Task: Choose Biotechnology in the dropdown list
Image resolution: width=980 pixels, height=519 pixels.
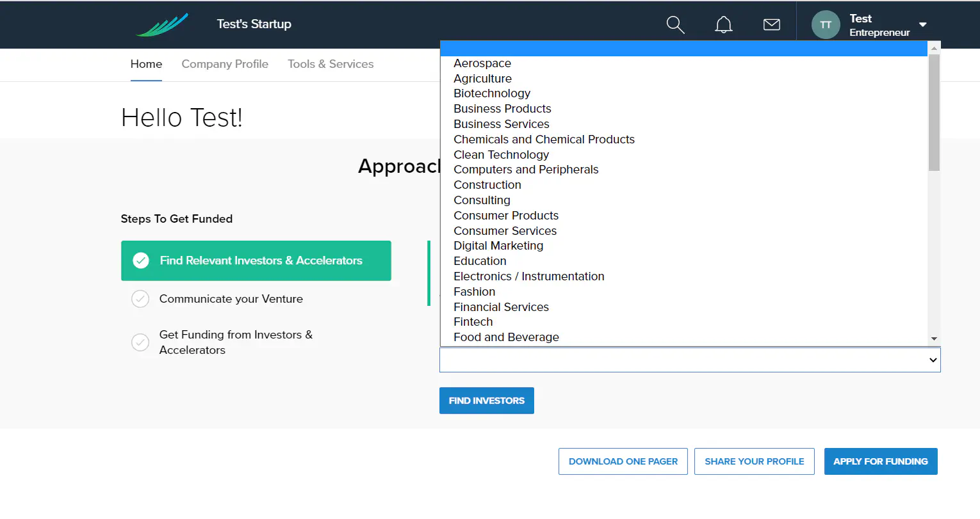Action: point(492,93)
